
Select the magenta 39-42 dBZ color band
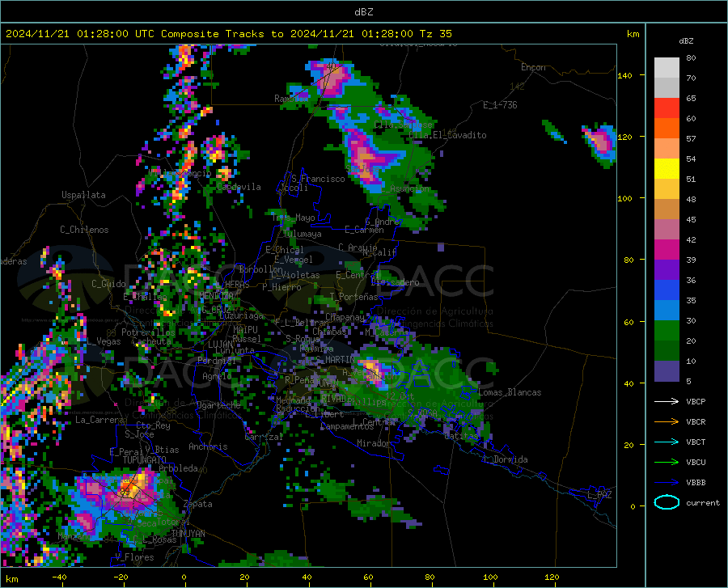point(667,250)
